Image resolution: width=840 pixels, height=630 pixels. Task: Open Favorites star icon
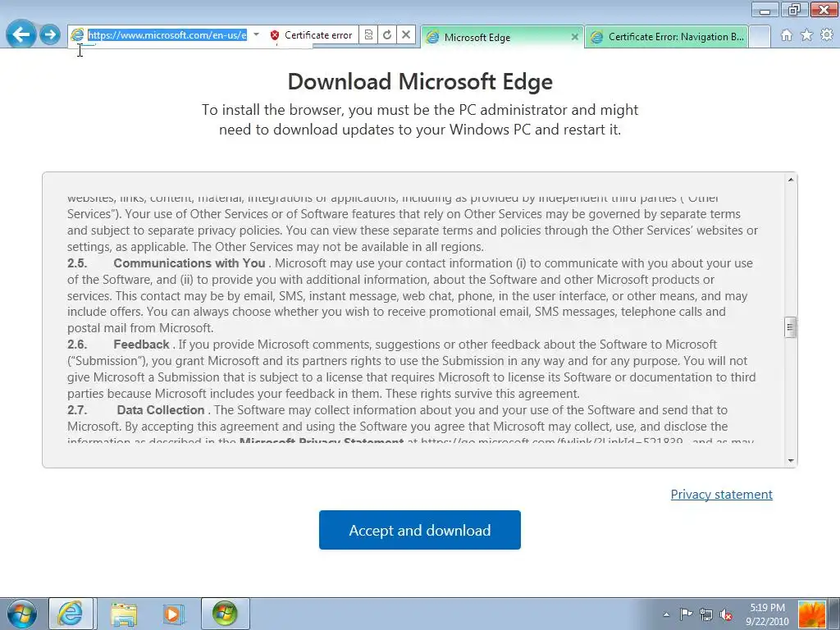[x=806, y=35]
